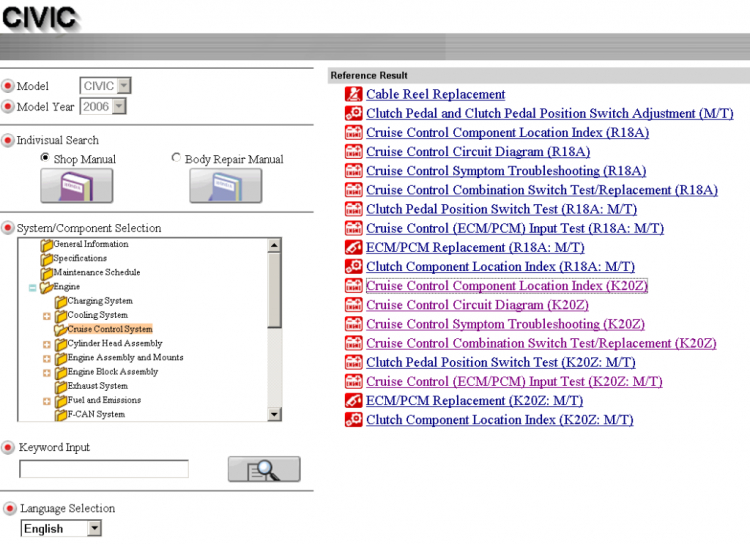
Task: Select General Information in the tree
Action: [91, 244]
